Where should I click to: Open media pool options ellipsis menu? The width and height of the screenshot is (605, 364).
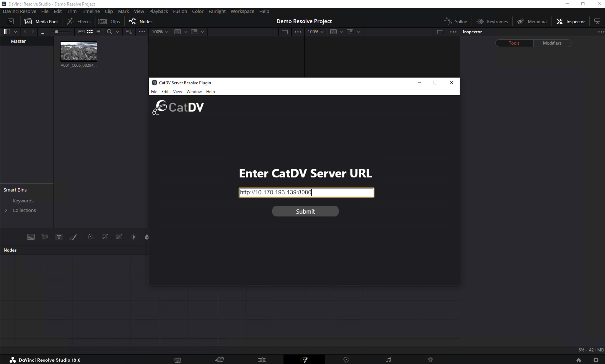pyautogui.click(x=142, y=32)
